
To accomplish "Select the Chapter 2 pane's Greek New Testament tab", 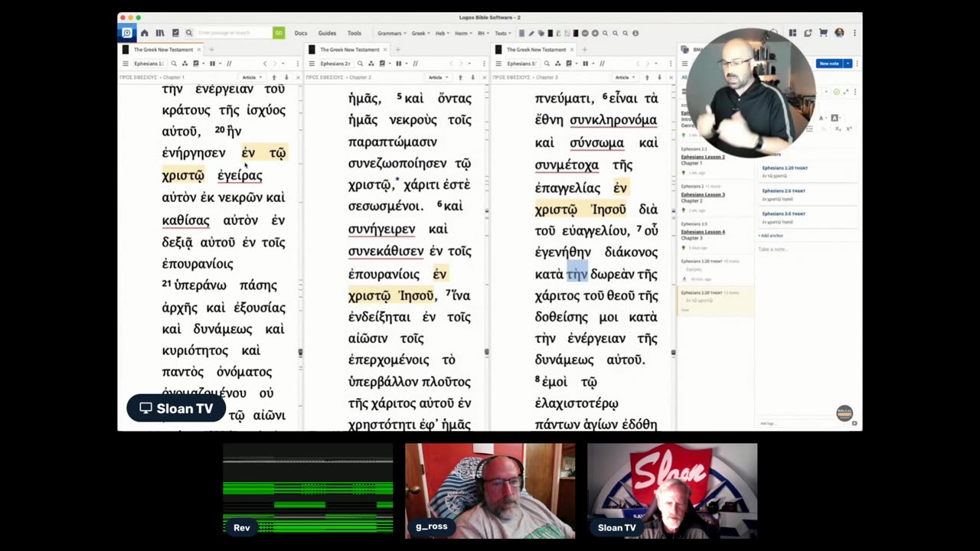I will 349,50.
